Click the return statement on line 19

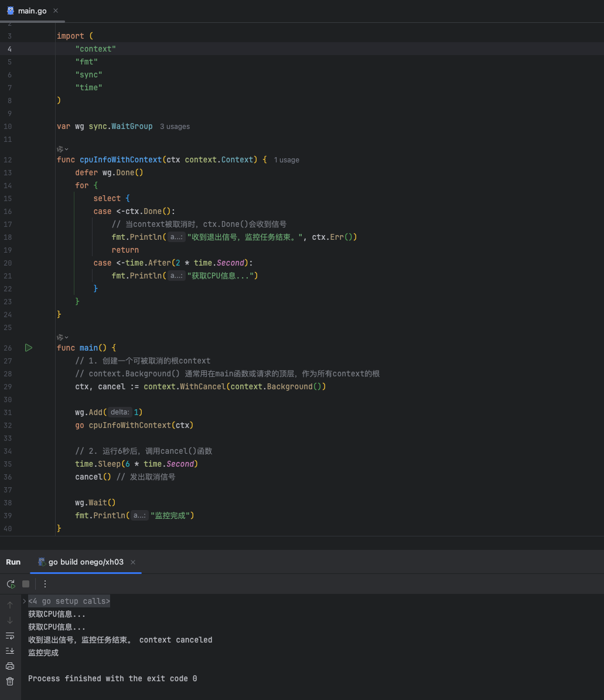tap(125, 250)
